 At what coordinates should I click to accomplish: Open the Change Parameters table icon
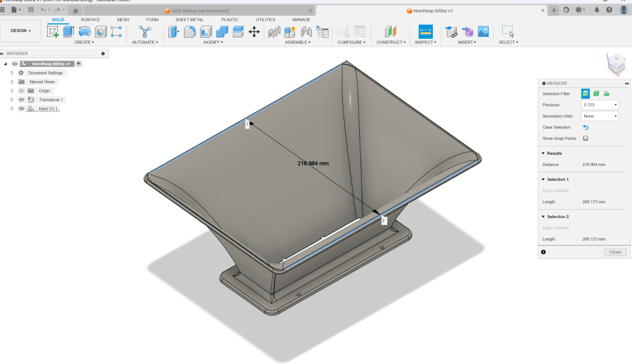[322, 31]
